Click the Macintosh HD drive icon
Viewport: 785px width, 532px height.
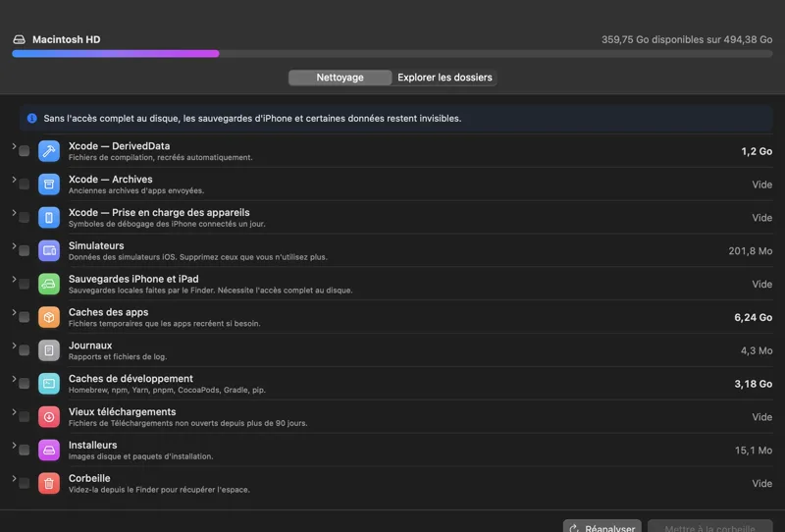pos(19,39)
